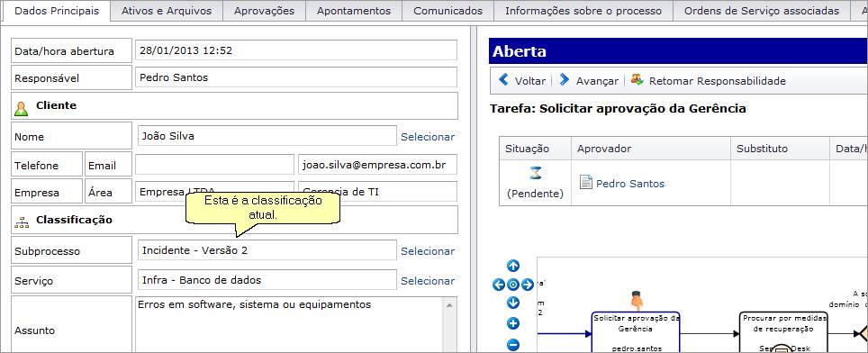Click the Assunto text area
The width and height of the screenshot is (868, 353).
point(290,325)
